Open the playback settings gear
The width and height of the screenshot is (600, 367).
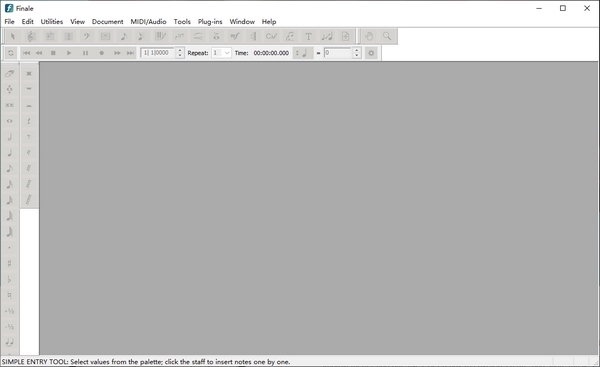(371, 53)
